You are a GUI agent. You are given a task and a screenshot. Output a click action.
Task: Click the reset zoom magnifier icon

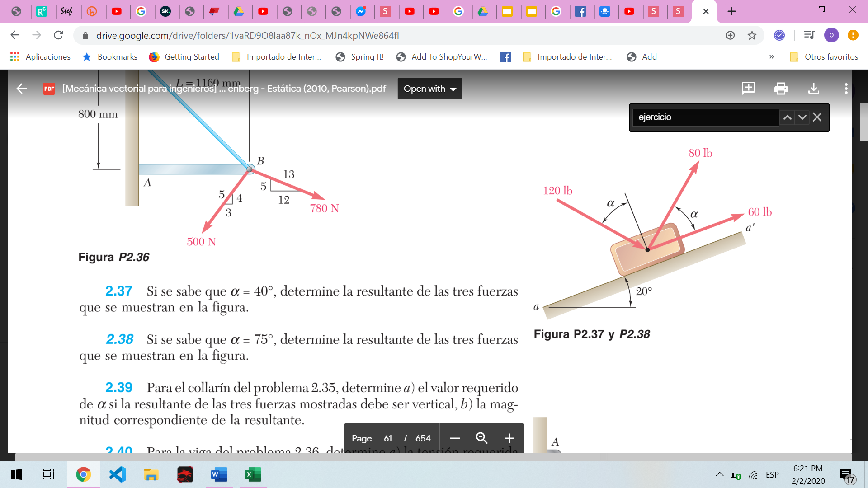pyautogui.click(x=481, y=438)
